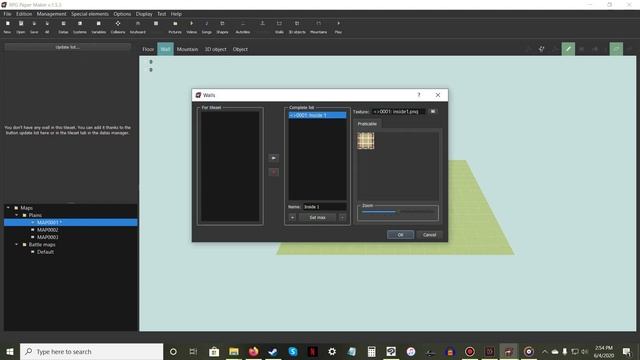Screen dimensions: 640x360
Task: Open the Display menu
Action: pos(144,14)
